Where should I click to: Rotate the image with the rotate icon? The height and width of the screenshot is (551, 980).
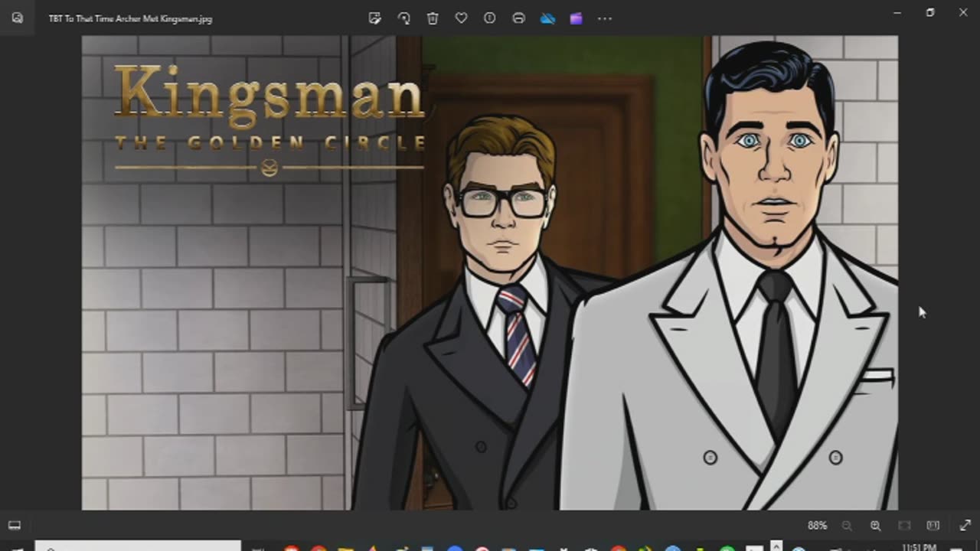point(403,18)
